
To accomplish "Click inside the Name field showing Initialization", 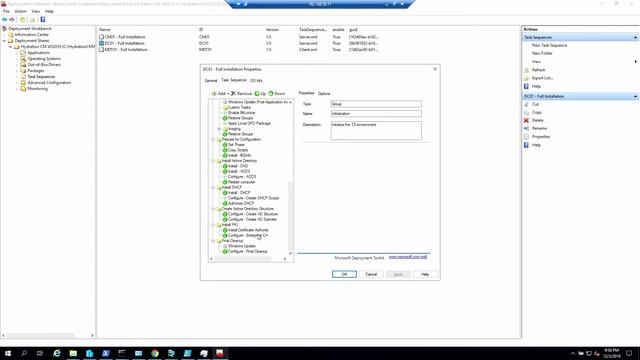I will tap(376, 114).
